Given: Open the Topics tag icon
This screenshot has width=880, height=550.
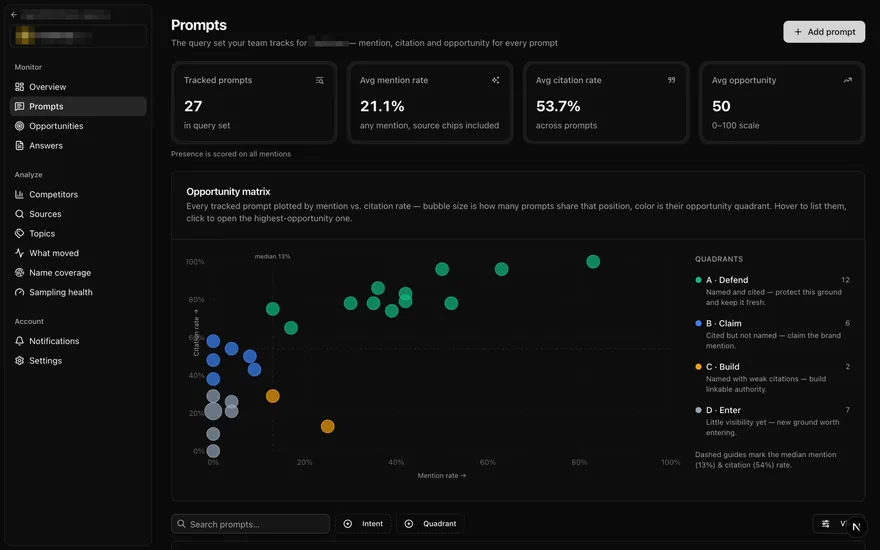Looking at the screenshot, I should tap(20, 233).
